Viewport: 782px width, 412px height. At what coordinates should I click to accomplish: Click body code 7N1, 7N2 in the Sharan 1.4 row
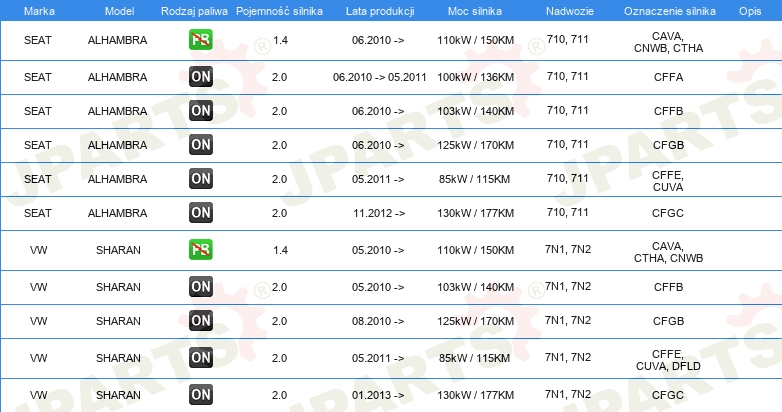tap(568, 249)
